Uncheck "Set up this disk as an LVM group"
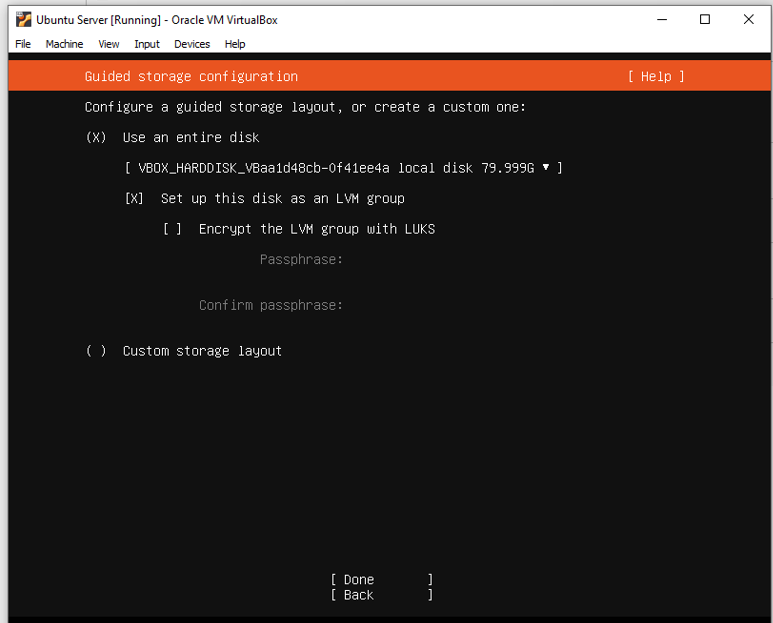This screenshot has height=623, width=773. 134,199
